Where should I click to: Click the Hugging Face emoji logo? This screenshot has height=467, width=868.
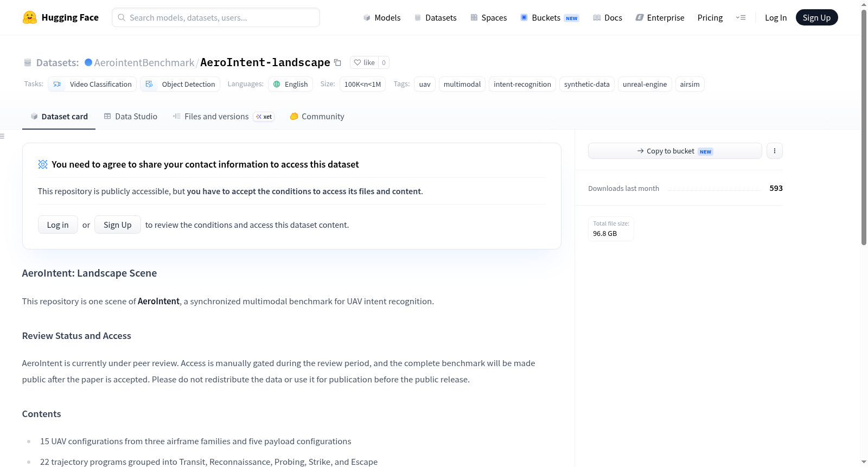click(30, 17)
